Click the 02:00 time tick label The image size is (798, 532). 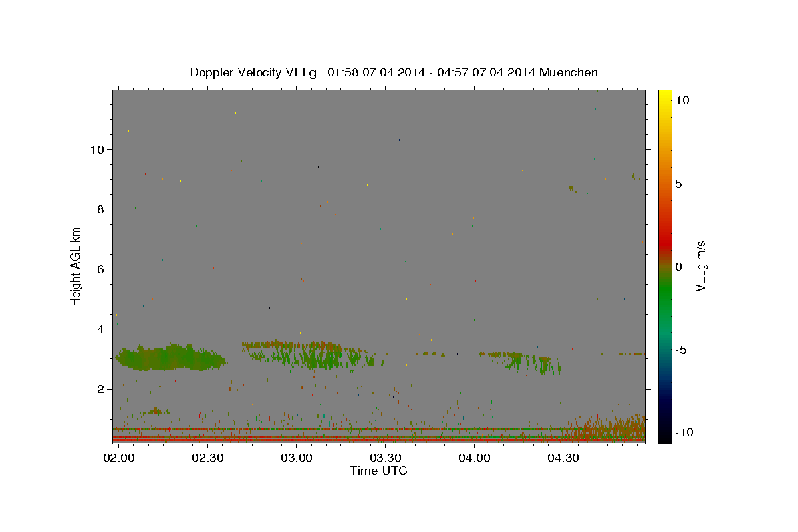coord(120,458)
